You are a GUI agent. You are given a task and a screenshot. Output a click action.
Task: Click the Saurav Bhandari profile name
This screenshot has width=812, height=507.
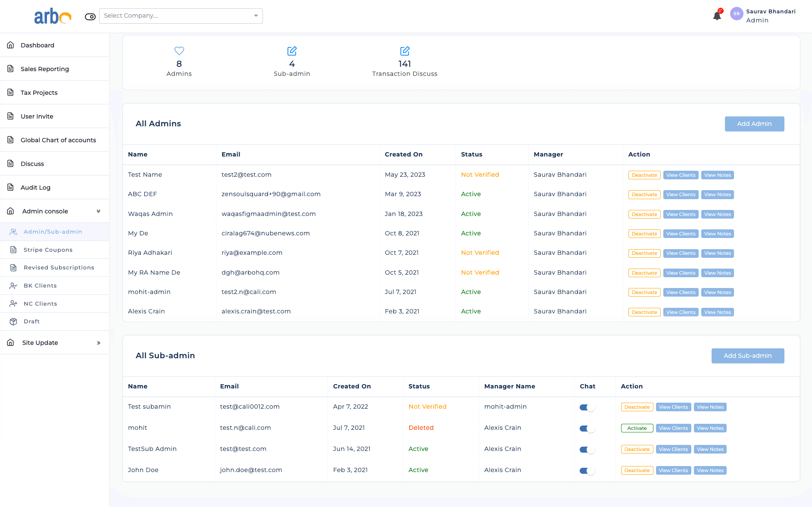pyautogui.click(x=771, y=12)
